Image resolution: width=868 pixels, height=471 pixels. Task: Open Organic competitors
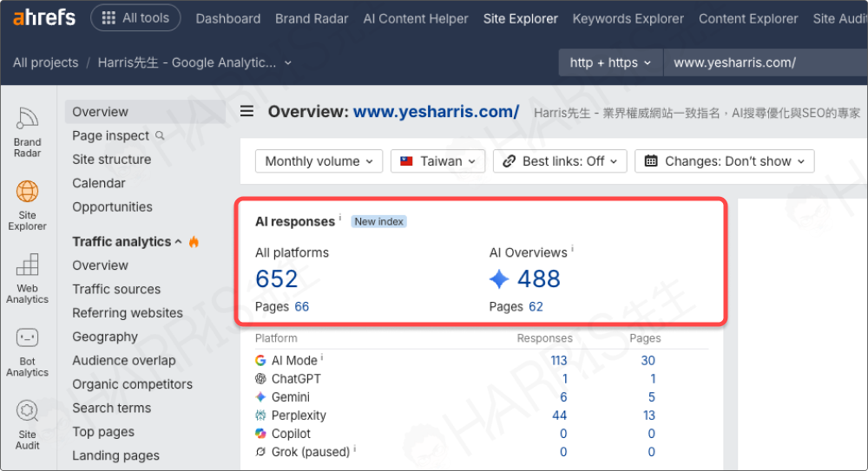coord(132,384)
